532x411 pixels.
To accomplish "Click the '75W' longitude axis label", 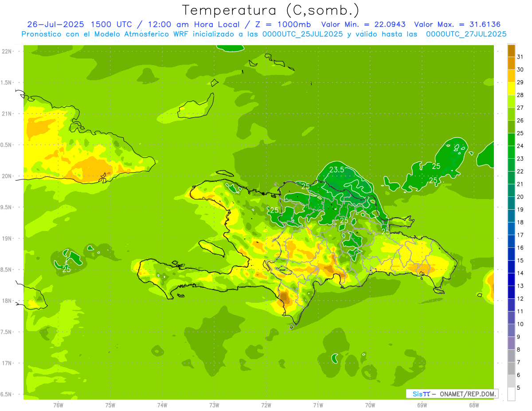I will point(110,405).
